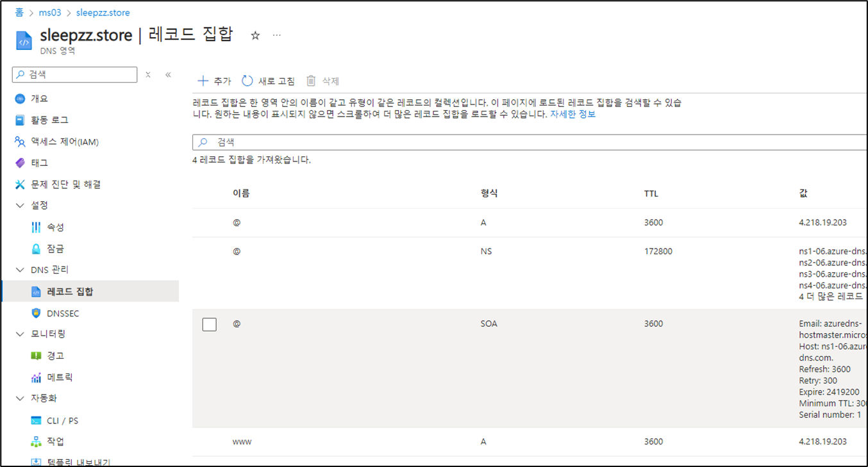This screenshot has width=868, height=467.
Task: Collapse the 자동화 section
Action: 20,398
